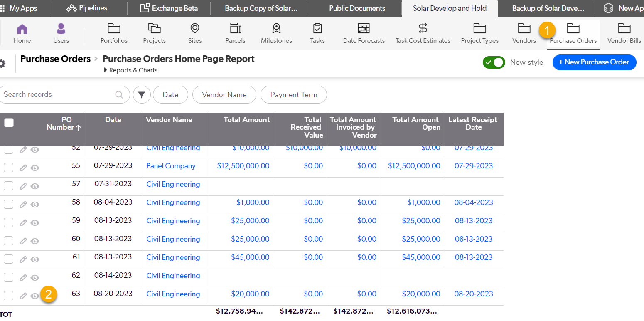Open the Vendor Bills folder icon

[624, 28]
